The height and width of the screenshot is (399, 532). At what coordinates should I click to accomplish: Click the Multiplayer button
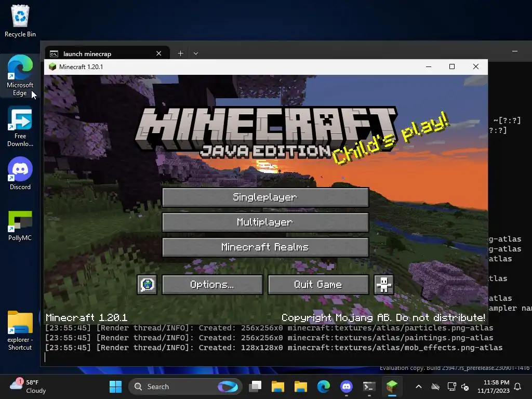(x=265, y=222)
